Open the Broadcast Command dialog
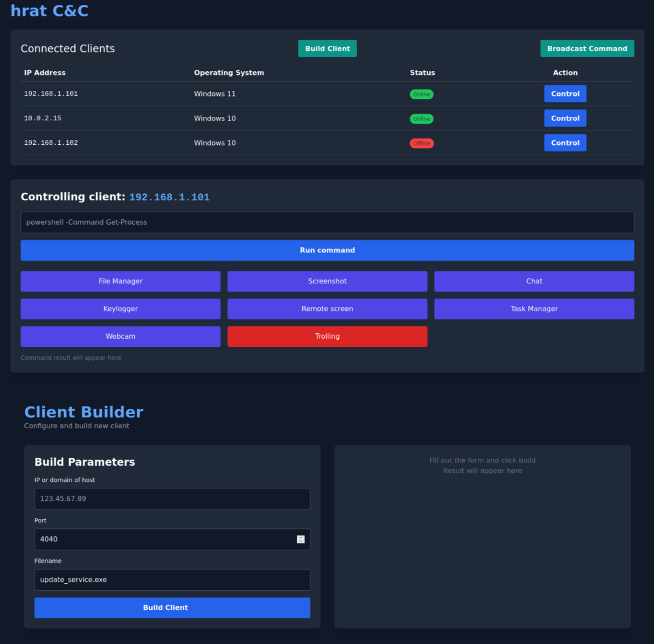 [587, 48]
